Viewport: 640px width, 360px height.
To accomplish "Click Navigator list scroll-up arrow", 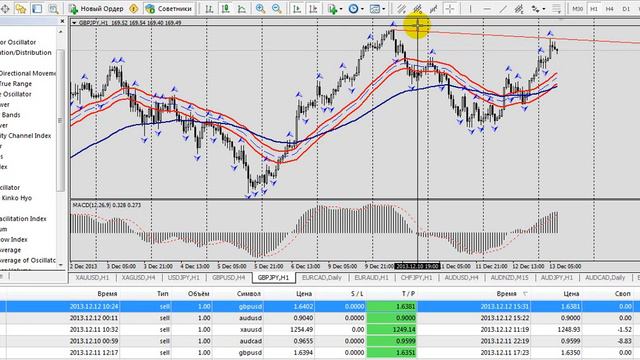I will pos(62,32).
